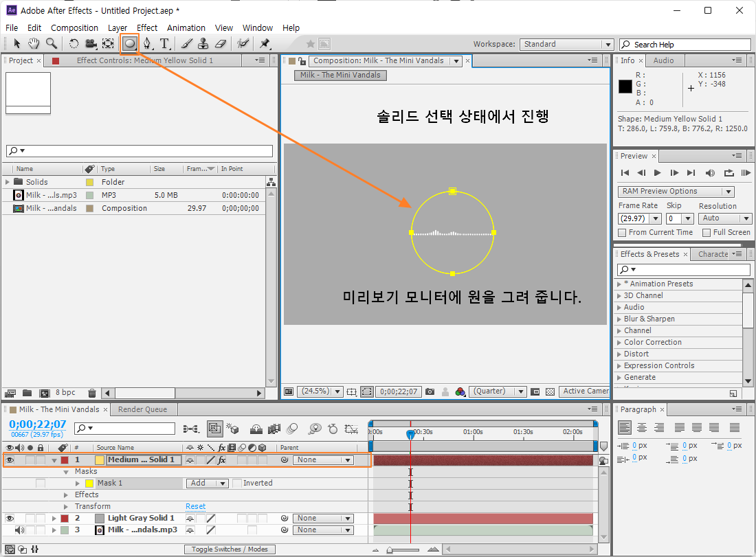Screen dimensions: 756x557
Task: Open the Workspace Standard dropdown
Action: [x=566, y=45]
